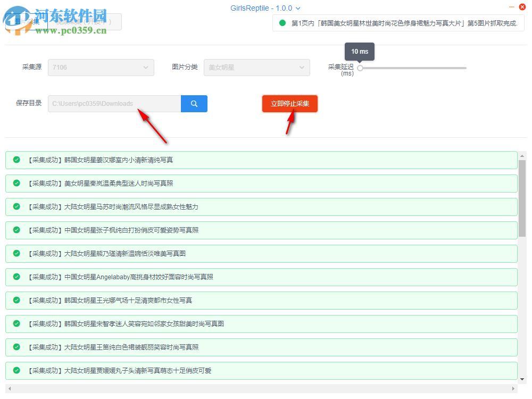This screenshot has width=532, height=399.
Task: Click the left arrow of horizontal scrollbar
Action: (x=9, y=388)
